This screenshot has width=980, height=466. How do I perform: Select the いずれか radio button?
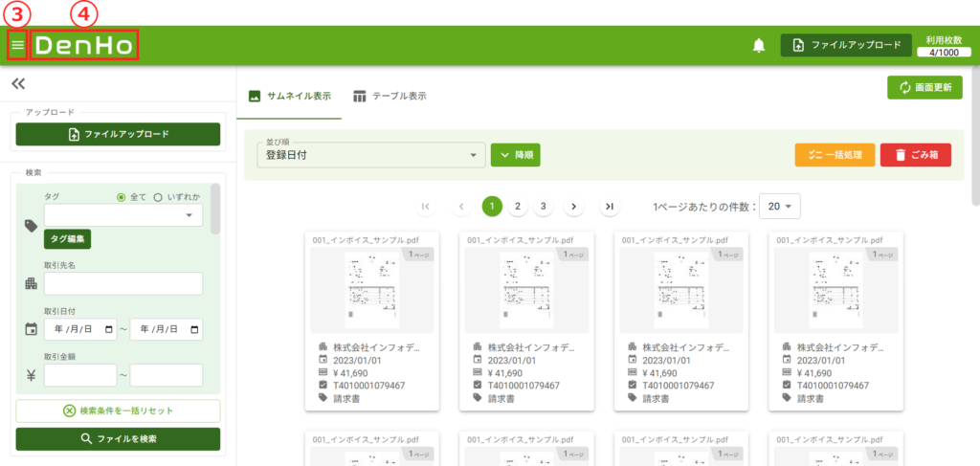click(158, 197)
